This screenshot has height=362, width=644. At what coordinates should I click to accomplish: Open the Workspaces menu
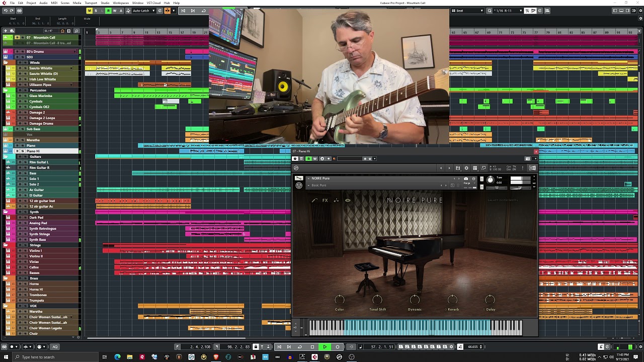coord(121,3)
